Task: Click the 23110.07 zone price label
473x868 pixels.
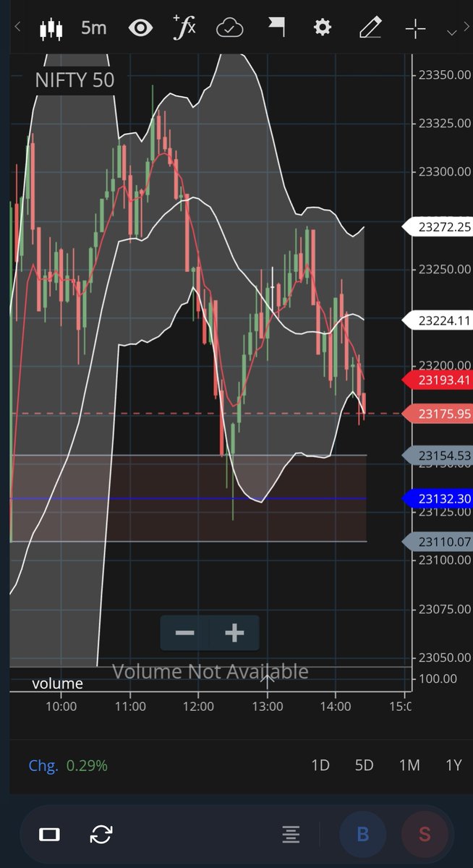Action: pyautogui.click(x=437, y=541)
